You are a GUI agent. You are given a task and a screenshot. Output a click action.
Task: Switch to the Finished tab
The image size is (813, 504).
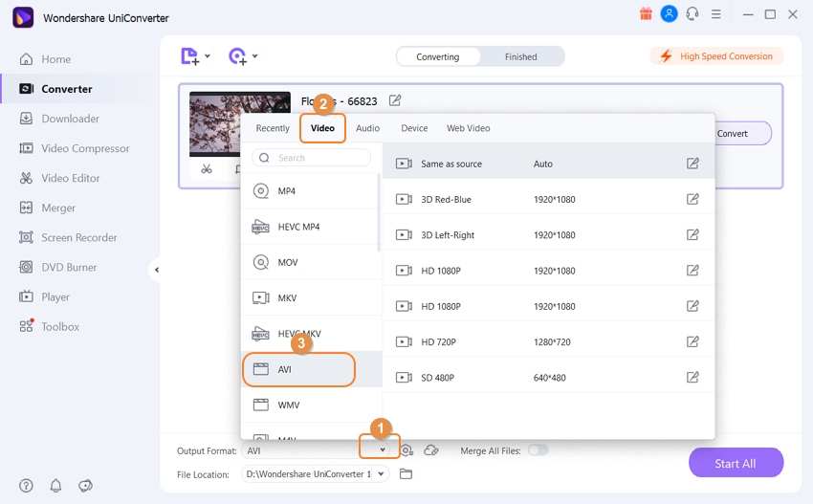pyautogui.click(x=521, y=56)
